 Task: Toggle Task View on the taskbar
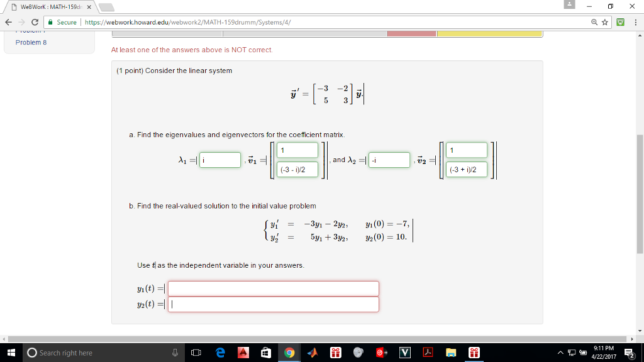[x=197, y=353]
